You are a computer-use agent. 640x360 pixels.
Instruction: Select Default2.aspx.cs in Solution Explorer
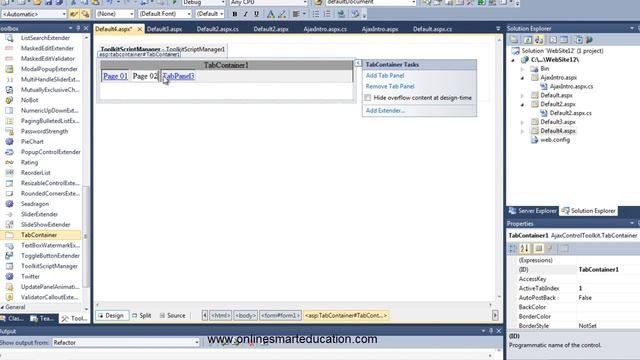[x=570, y=113]
